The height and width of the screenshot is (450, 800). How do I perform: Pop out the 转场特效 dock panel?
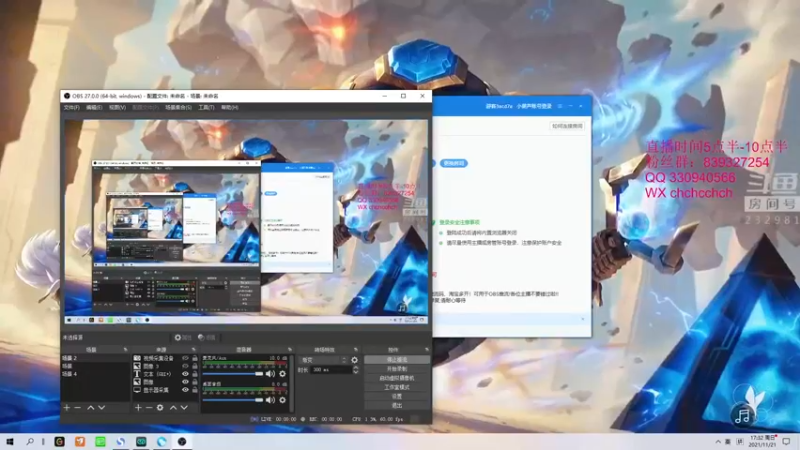[356, 349]
